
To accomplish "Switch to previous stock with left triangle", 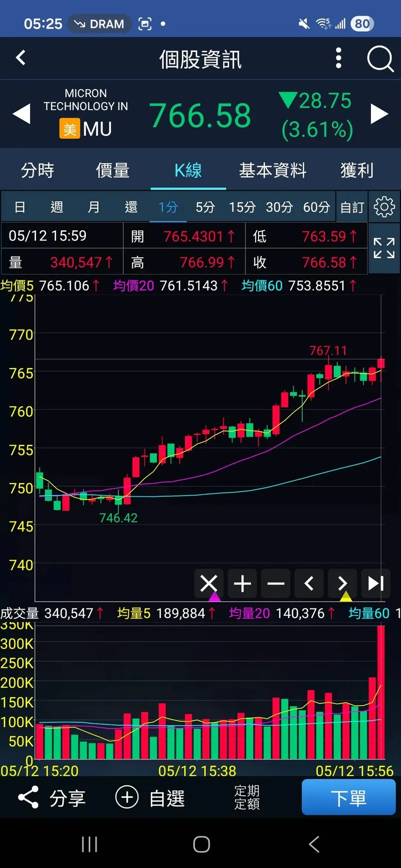I will [x=22, y=114].
